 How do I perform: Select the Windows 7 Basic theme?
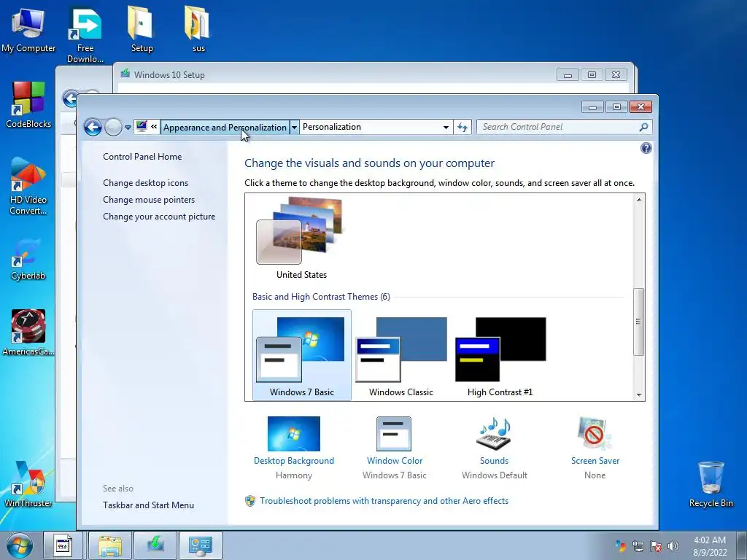point(301,356)
